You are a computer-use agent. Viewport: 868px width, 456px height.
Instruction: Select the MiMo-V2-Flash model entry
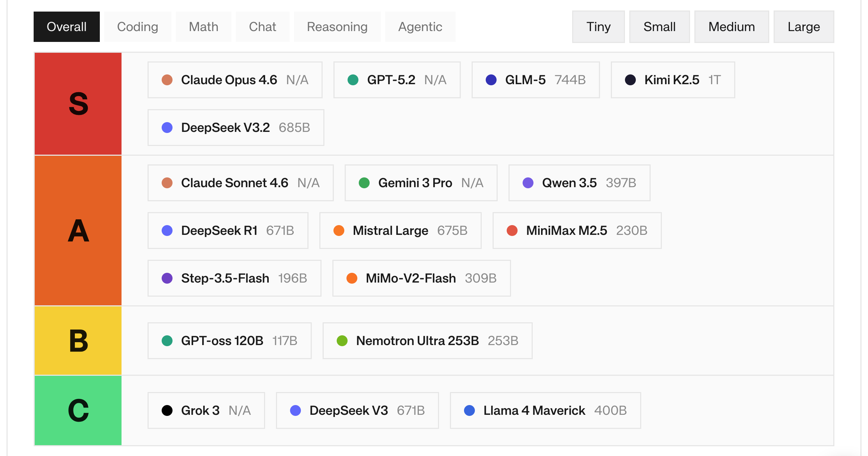(421, 278)
